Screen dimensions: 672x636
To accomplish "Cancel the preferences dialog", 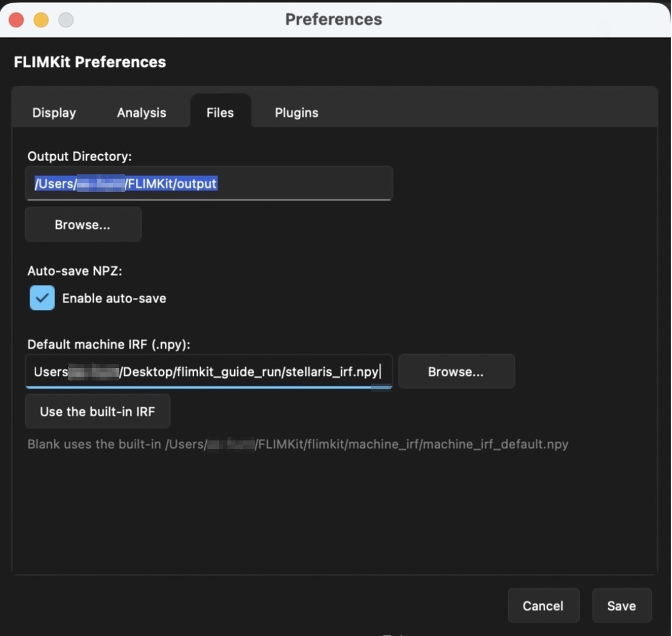I will point(543,605).
